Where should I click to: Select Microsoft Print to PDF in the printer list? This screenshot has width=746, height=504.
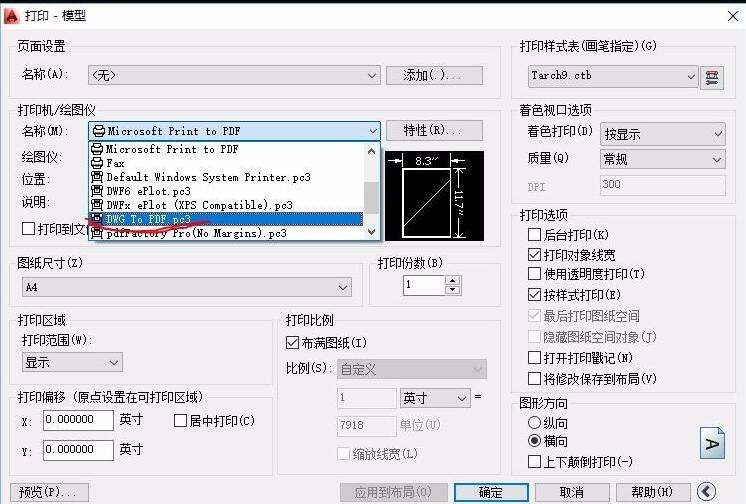(x=226, y=149)
